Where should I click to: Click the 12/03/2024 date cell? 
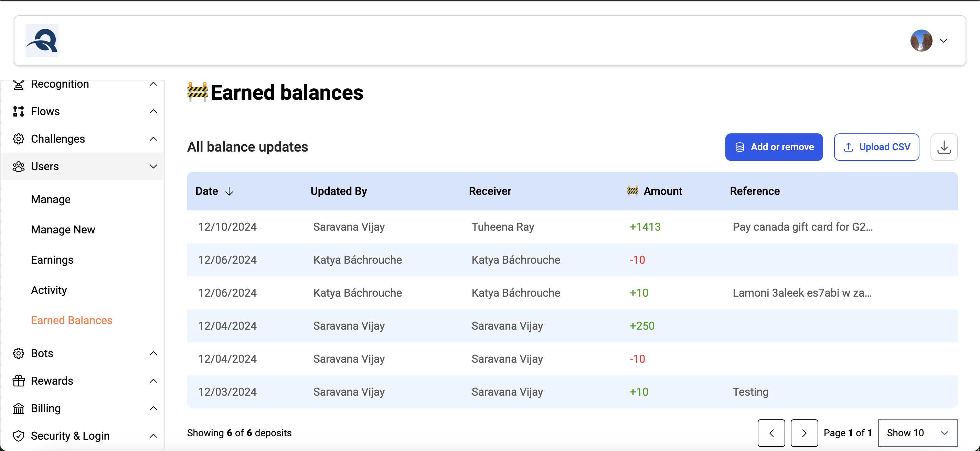[227, 392]
